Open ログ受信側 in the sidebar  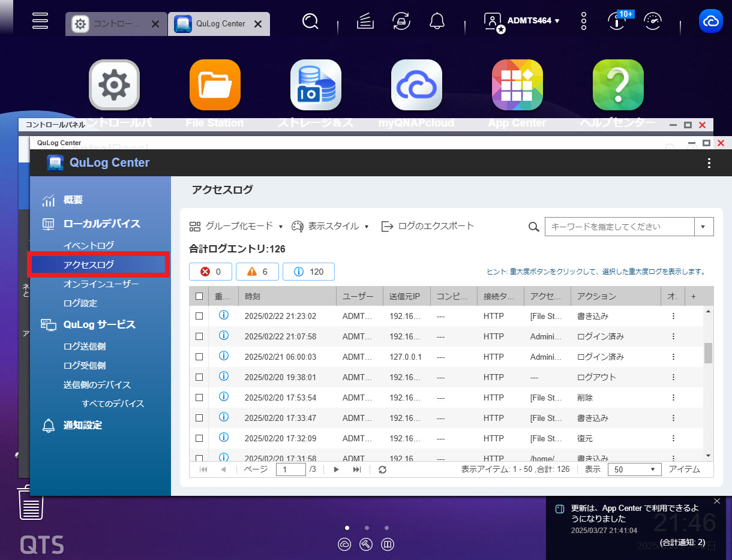[85, 365]
